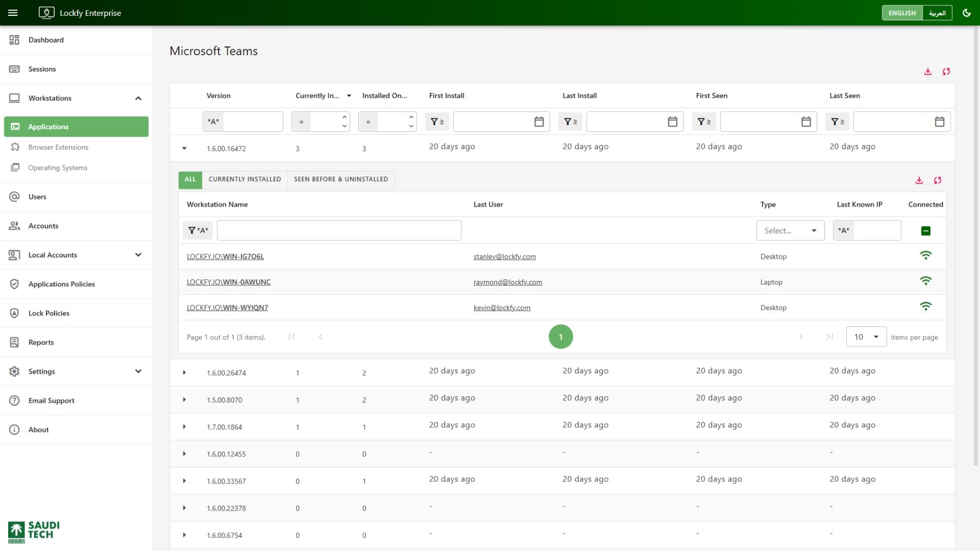Screen dimensions: 980x551
Task: Switch to the Currently Installed tab
Action: click(245, 179)
